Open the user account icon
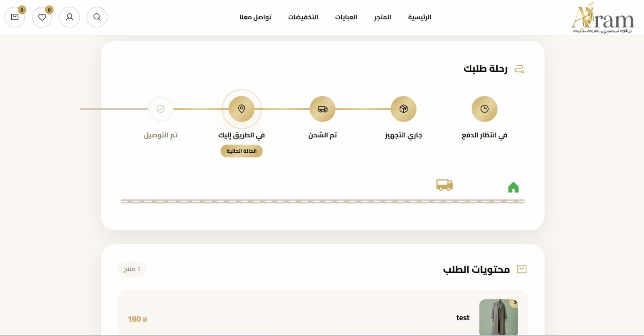The height and width of the screenshot is (336, 644). click(x=70, y=17)
